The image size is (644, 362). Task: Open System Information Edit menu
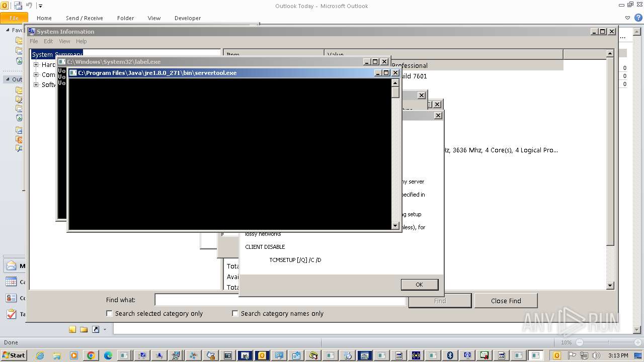coord(48,41)
